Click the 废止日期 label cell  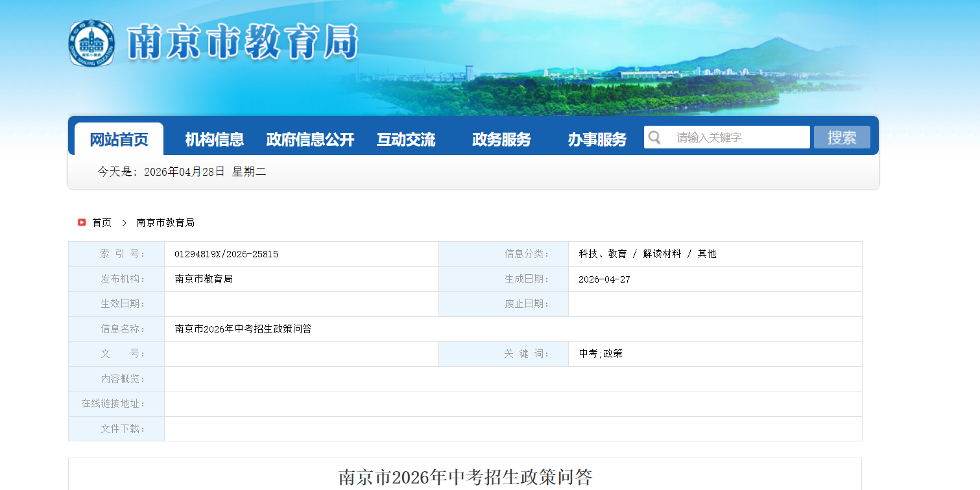click(x=504, y=304)
